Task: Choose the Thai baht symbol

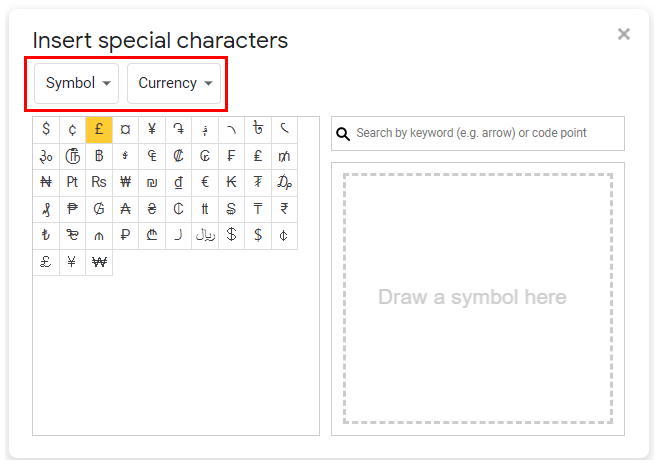Action: [x=99, y=156]
